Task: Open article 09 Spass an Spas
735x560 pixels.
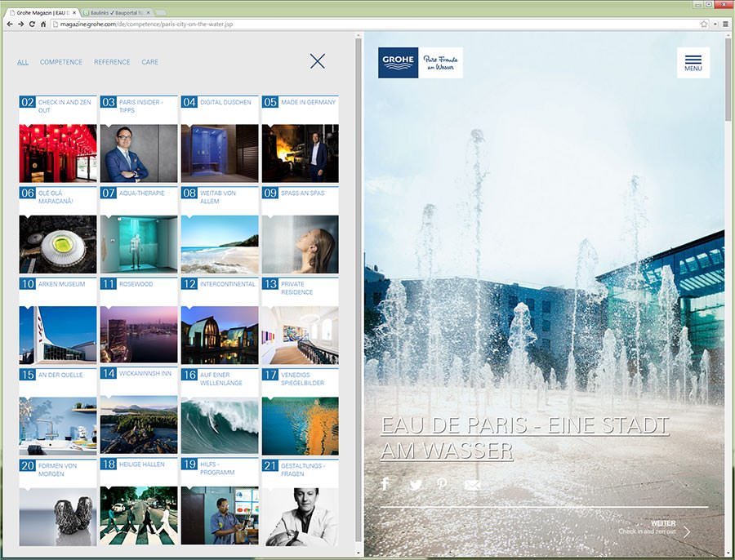Action: click(x=301, y=229)
